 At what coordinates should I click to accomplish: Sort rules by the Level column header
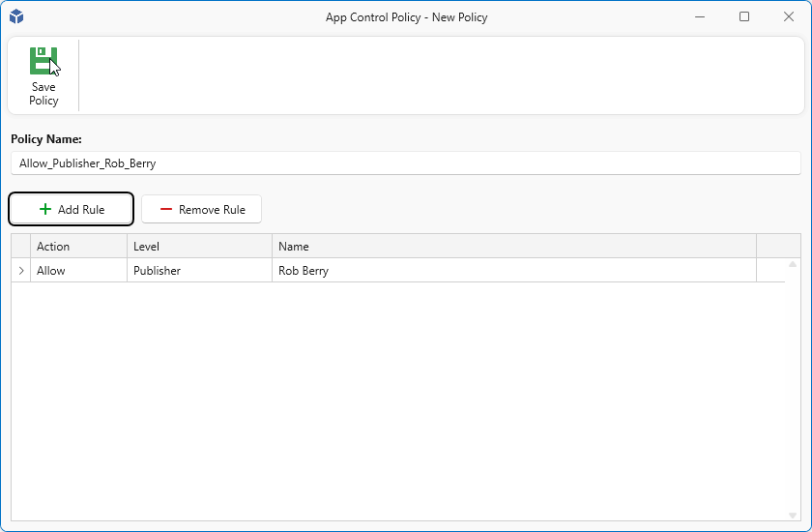199,247
